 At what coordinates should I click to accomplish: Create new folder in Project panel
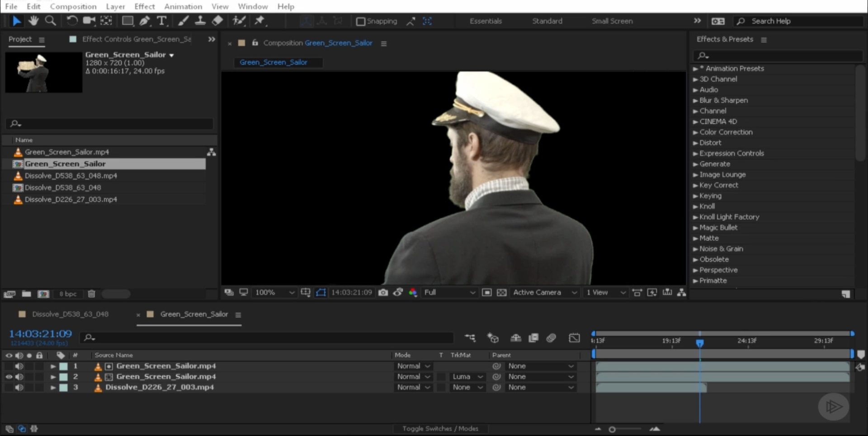point(27,294)
